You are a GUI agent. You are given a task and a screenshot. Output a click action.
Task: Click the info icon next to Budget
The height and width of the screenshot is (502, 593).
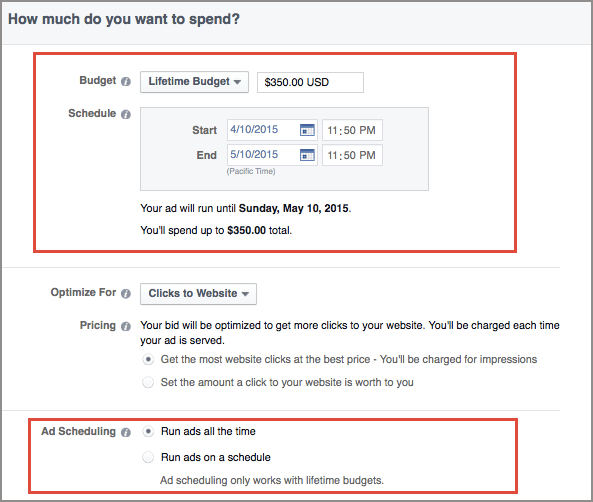click(126, 82)
